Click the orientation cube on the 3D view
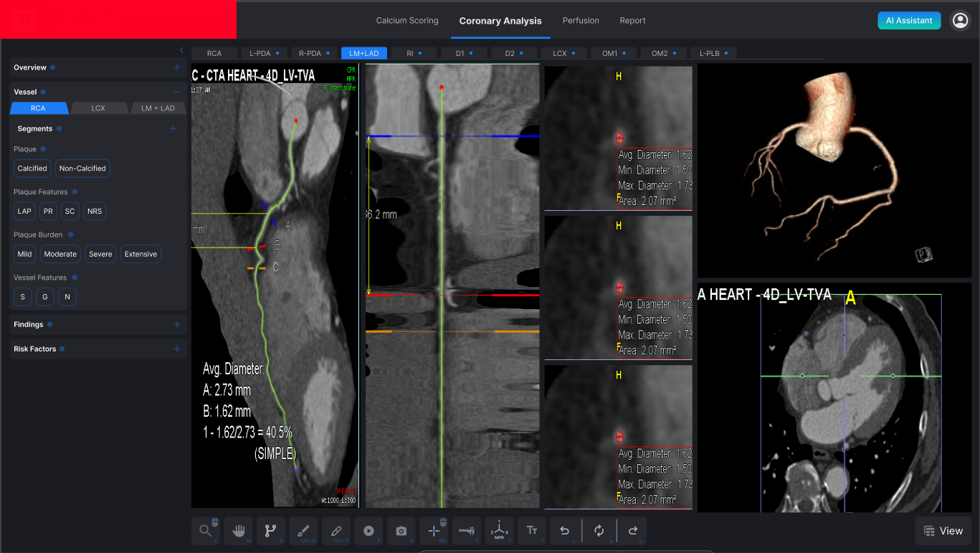This screenshot has width=980, height=553. click(x=923, y=255)
